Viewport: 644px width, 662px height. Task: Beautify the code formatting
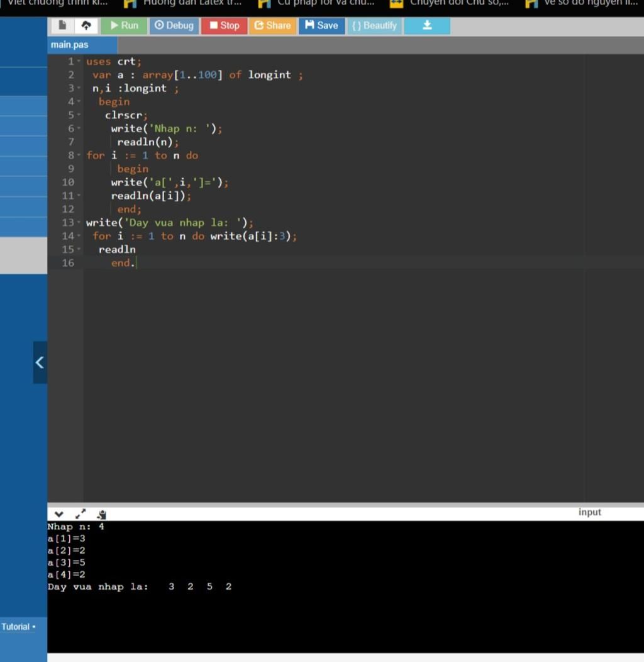tap(375, 25)
